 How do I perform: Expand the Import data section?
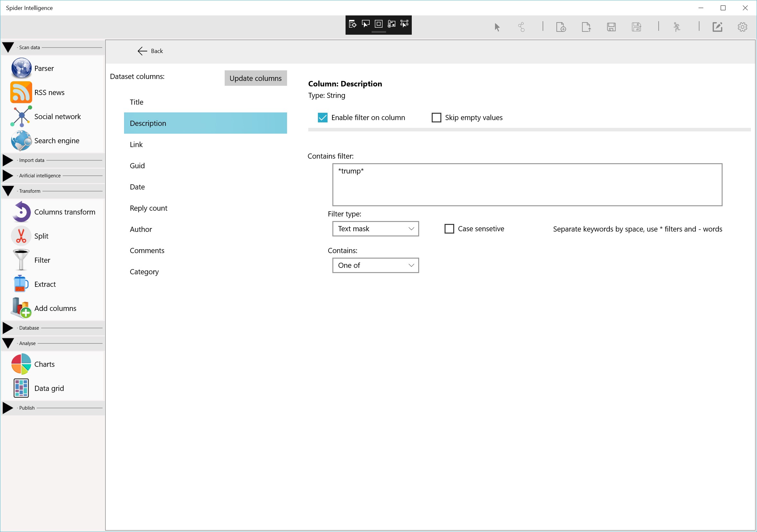click(8, 160)
